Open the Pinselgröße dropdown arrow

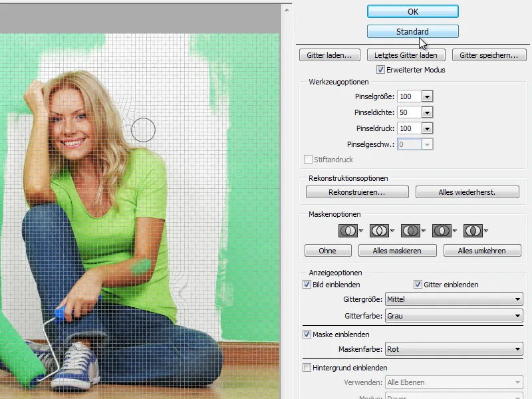pyautogui.click(x=427, y=96)
